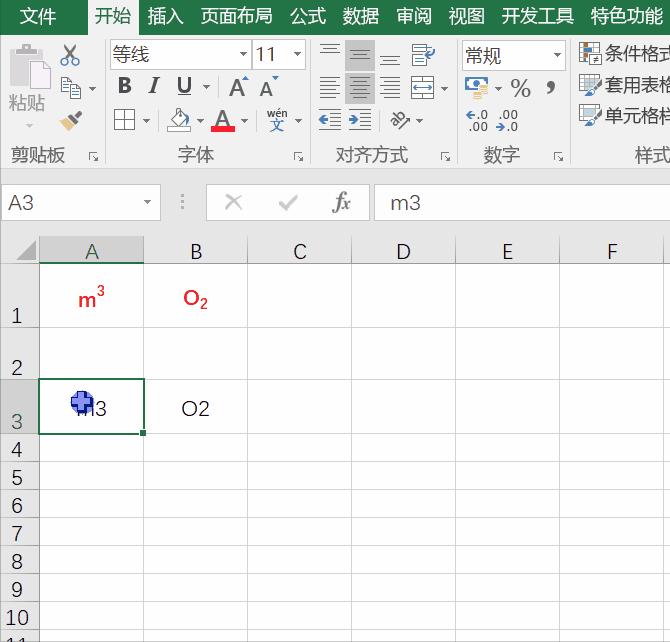Expand the Name Box dropdown
This screenshot has height=642, width=670.
147,202
